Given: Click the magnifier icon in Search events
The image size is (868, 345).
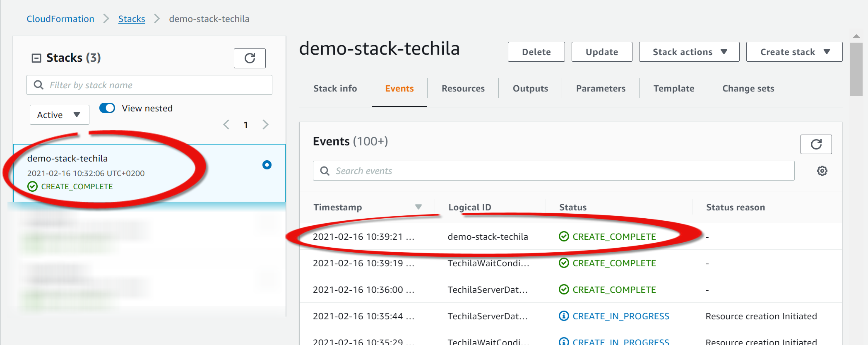Looking at the screenshot, I should click(x=325, y=171).
